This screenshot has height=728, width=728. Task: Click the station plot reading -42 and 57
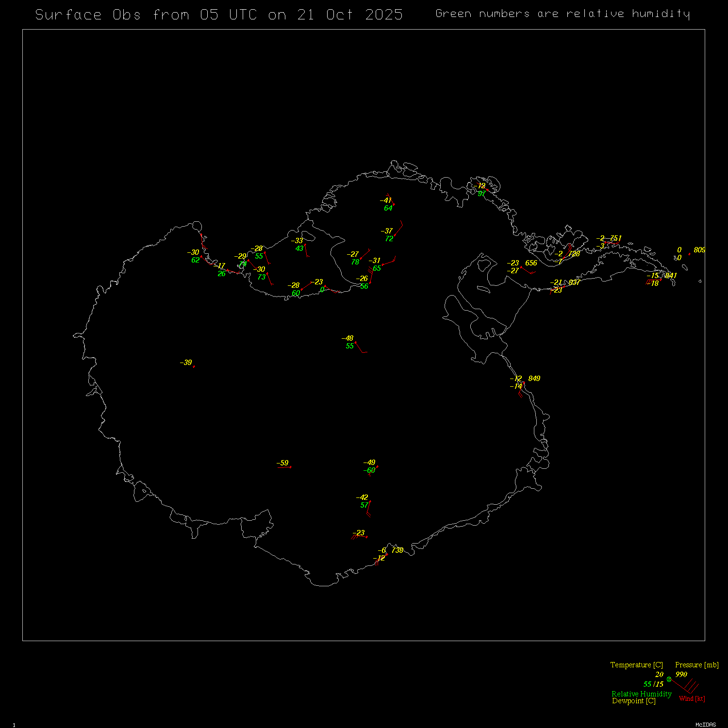click(x=370, y=501)
